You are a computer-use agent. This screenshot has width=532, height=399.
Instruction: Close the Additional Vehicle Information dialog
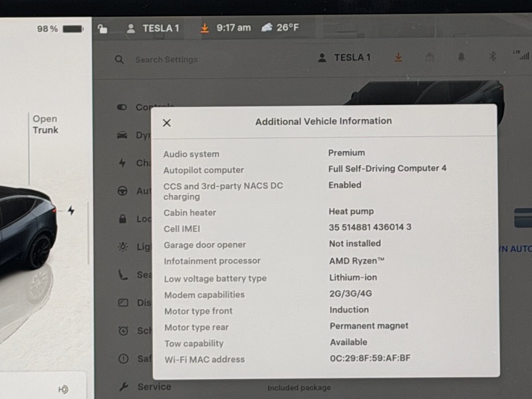pyautogui.click(x=167, y=122)
